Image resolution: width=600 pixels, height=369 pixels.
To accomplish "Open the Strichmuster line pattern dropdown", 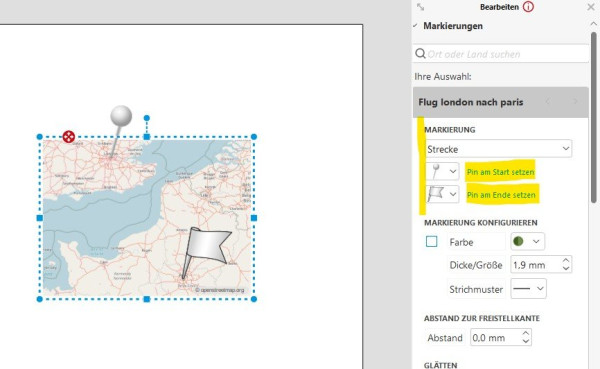I will 528,289.
